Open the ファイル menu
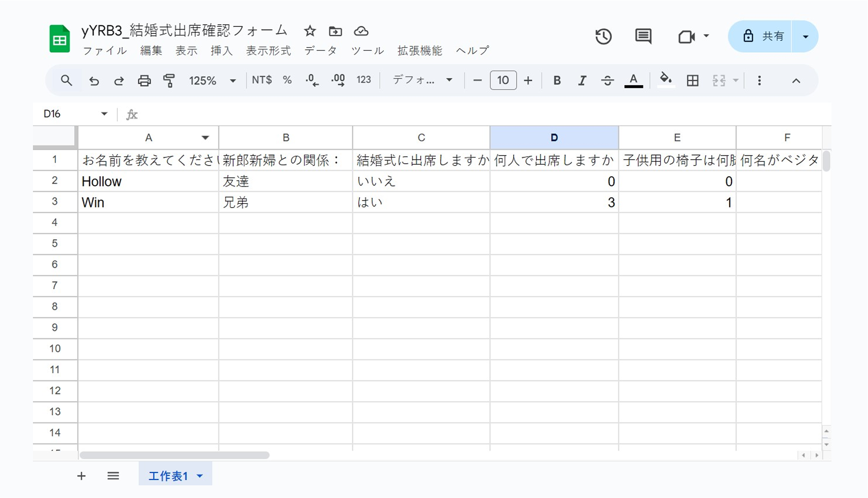Viewport: 868px width, 498px height. (105, 51)
